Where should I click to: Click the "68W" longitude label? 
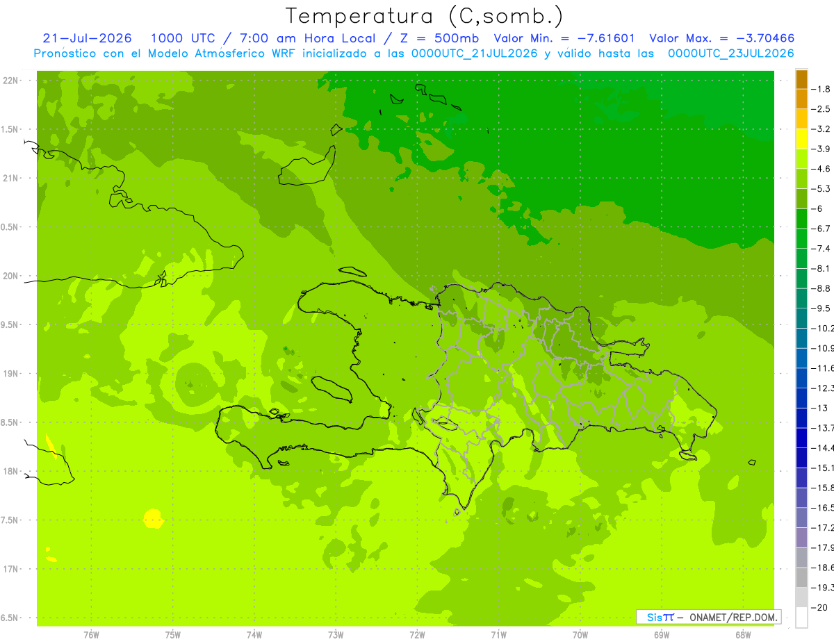pos(743,635)
